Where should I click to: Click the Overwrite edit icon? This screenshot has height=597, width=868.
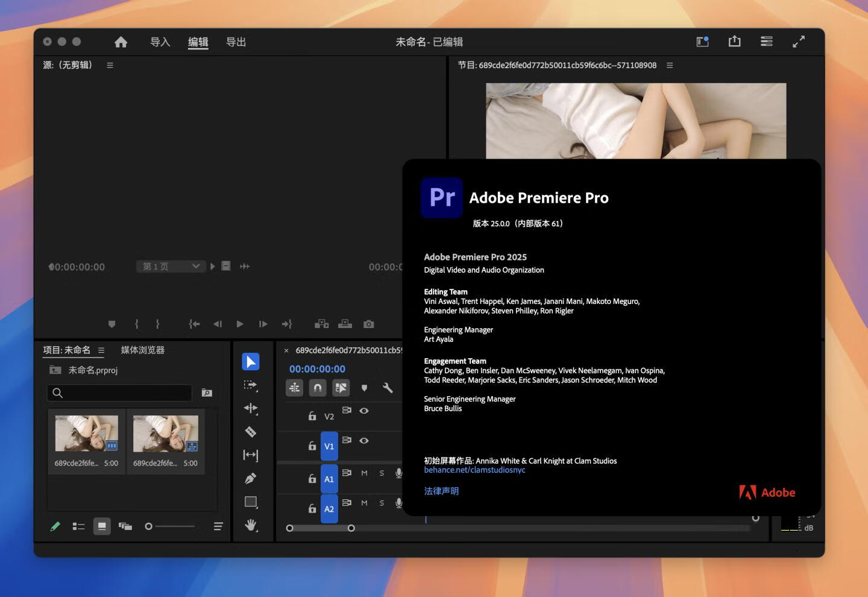pos(345,324)
